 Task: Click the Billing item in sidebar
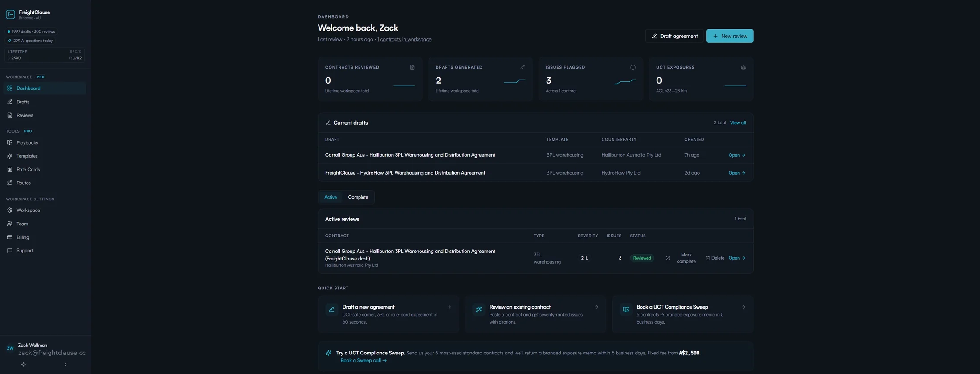pos(45,237)
